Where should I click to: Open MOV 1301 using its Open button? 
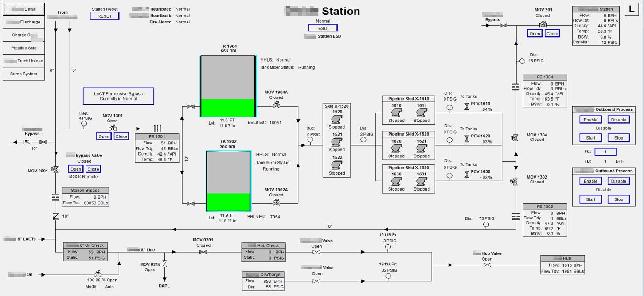103,136
